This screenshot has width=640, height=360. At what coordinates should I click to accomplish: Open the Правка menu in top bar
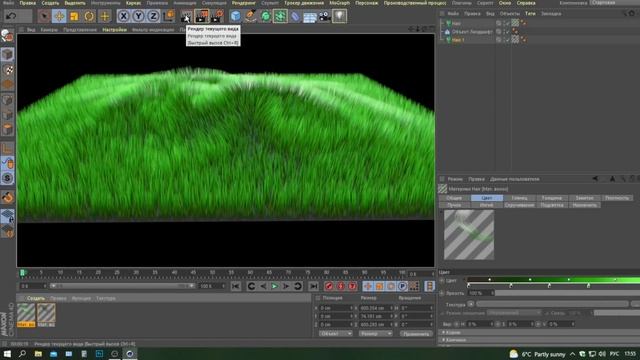coord(28,3)
